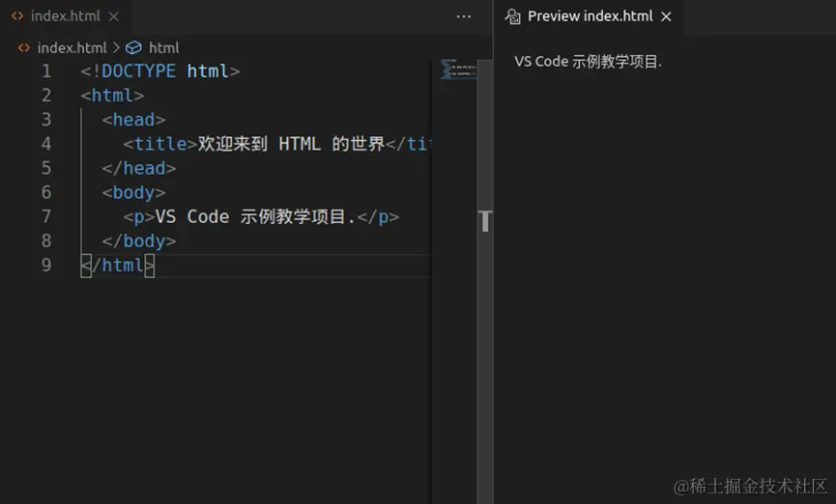The image size is (836, 504).
Task: Click line number 4 in the gutter
Action: [x=47, y=144]
